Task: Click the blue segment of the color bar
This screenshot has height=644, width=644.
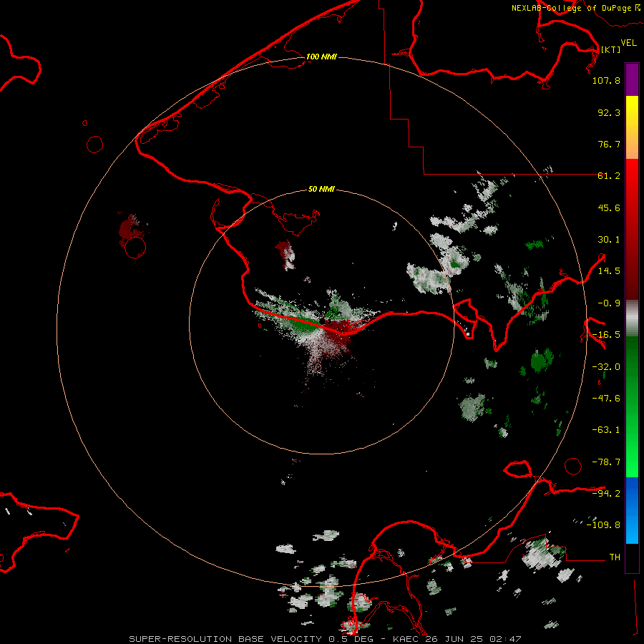Action: pos(632,510)
